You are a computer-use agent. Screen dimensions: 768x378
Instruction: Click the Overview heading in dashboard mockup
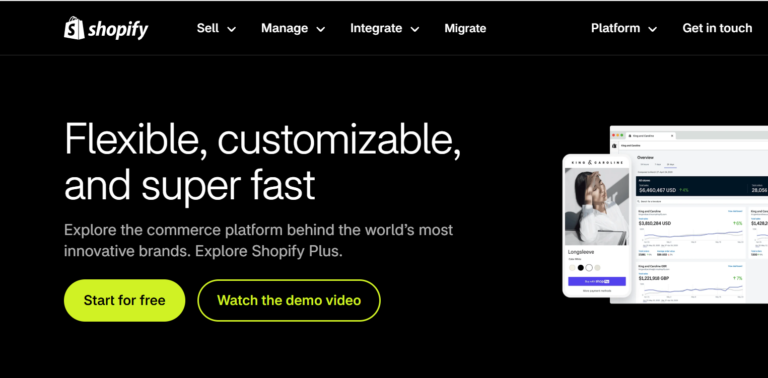pyautogui.click(x=646, y=158)
